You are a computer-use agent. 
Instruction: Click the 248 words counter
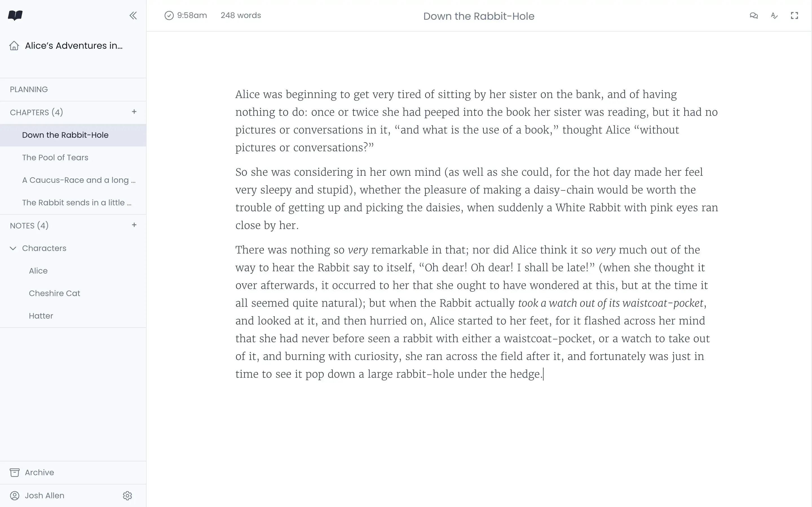(240, 16)
